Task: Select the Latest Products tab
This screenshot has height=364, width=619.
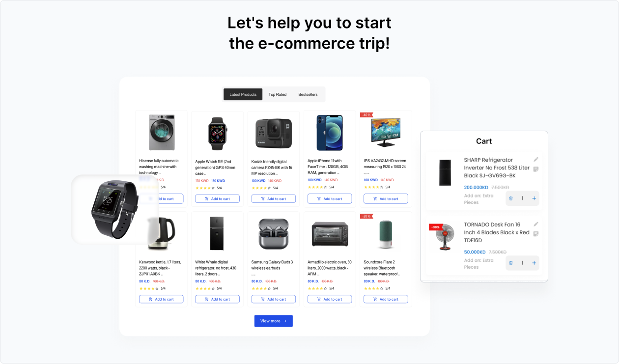Action: point(243,94)
